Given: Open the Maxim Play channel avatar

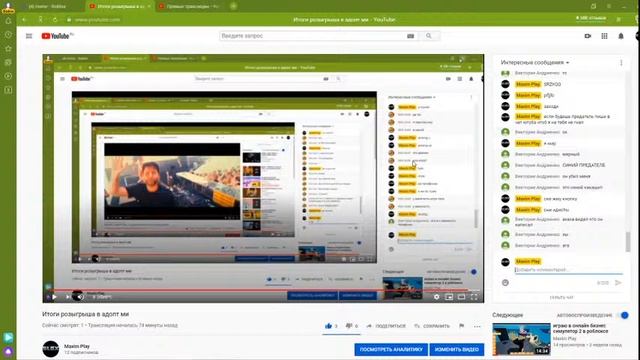Looking at the screenshot, I should point(51,349).
